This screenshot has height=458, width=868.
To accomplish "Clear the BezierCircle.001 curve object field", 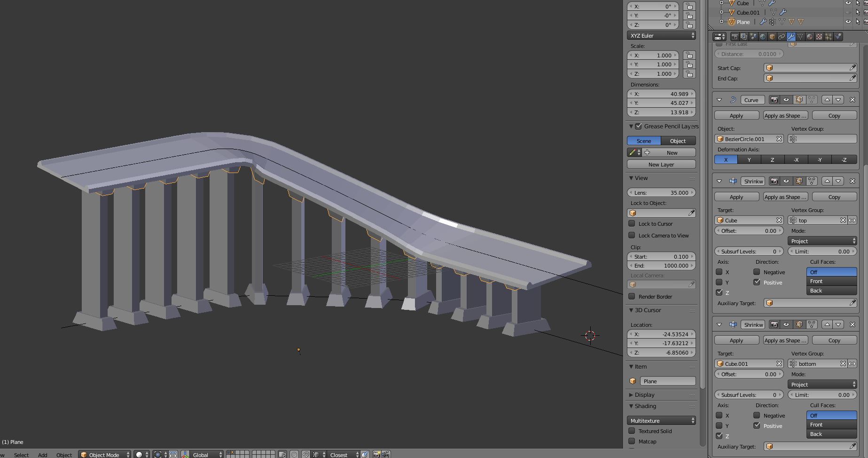I will tap(779, 139).
